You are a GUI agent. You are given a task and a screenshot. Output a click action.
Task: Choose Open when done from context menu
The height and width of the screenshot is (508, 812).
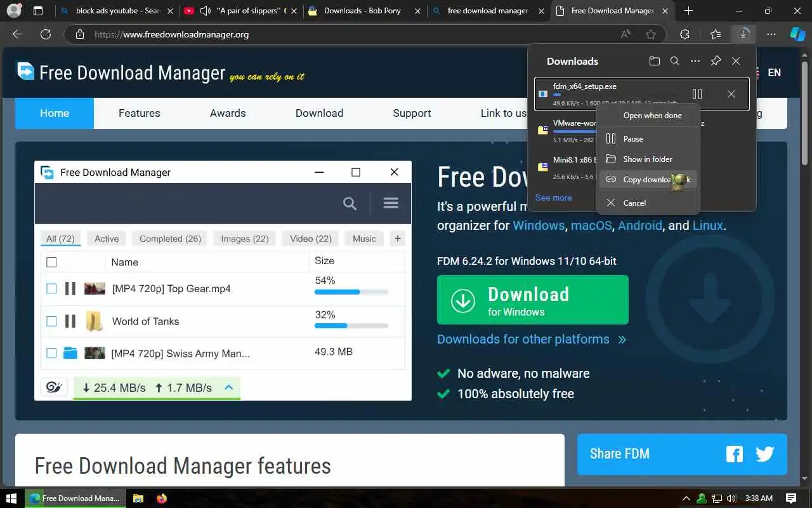point(648,116)
